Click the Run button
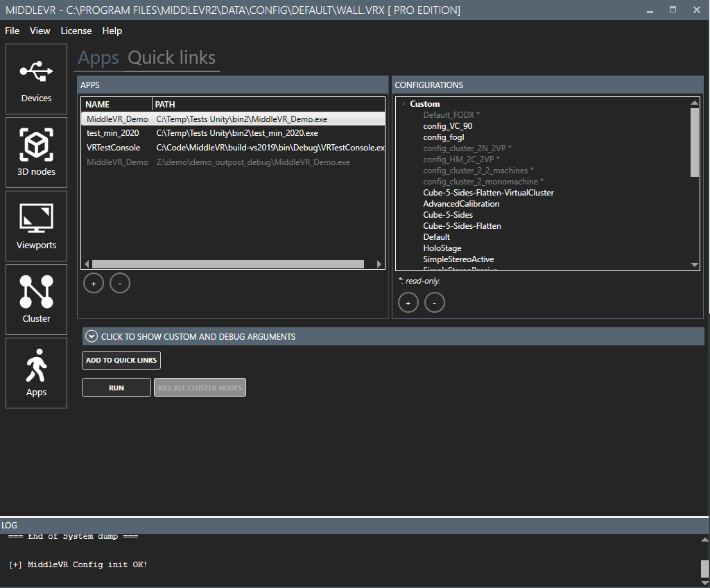The width and height of the screenshot is (710, 588). click(116, 388)
